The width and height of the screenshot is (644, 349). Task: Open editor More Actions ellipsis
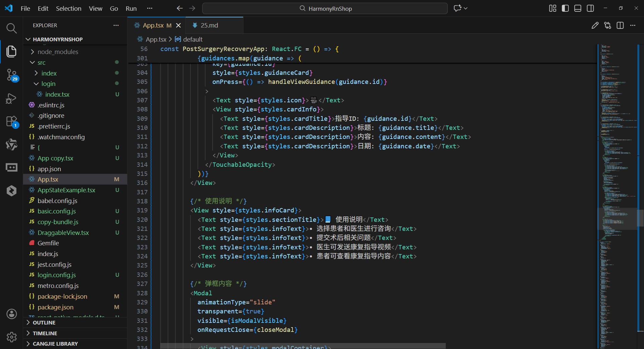[633, 26]
